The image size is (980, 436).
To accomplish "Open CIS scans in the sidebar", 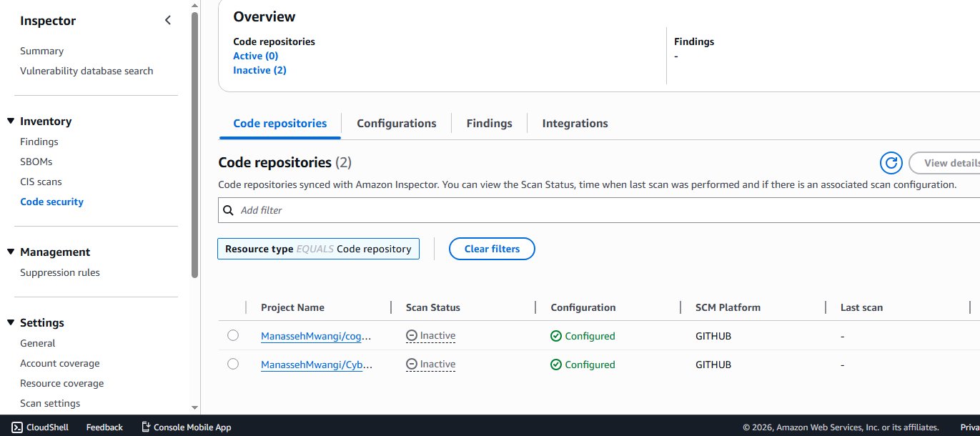I will [41, 182].
